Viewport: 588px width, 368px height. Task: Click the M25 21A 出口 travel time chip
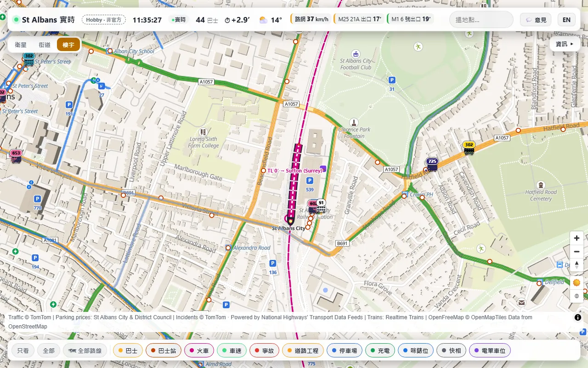click(x=360, y=20)
